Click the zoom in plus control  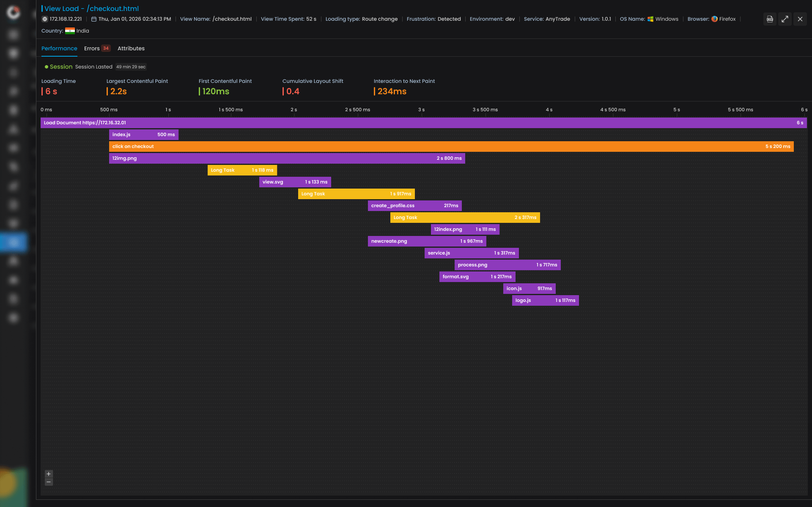coord(49,474)
